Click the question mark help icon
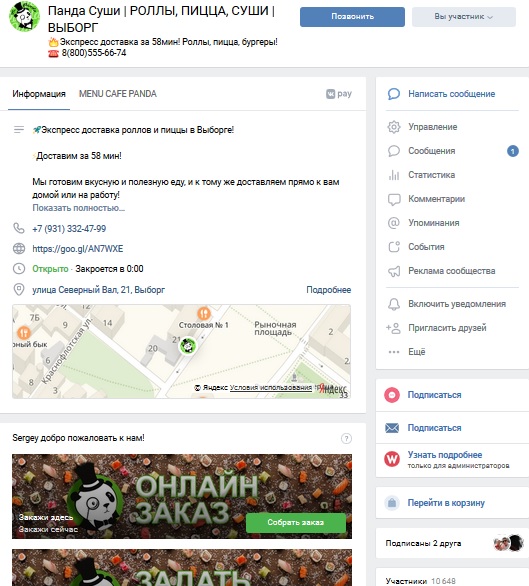 tap(346, 438)
